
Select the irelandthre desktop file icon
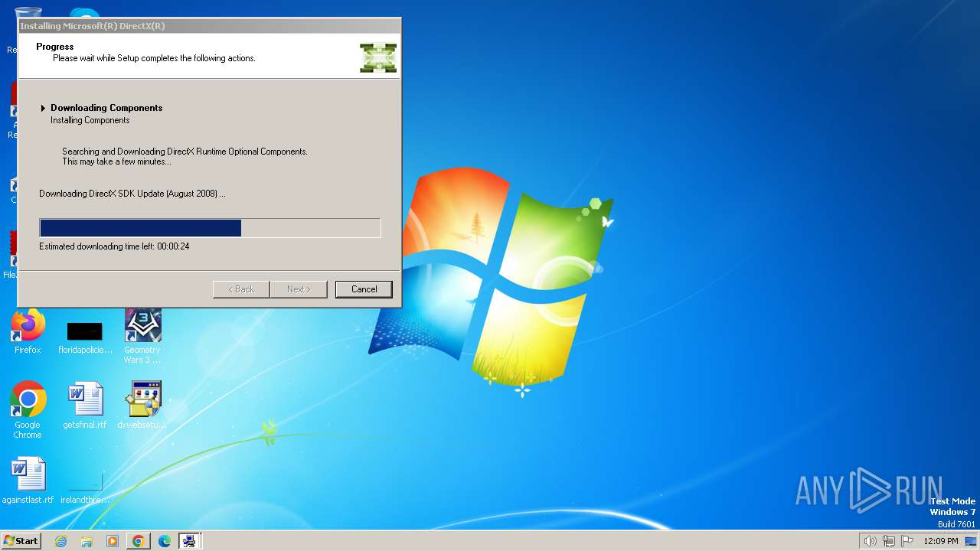[x=85, y=487]
